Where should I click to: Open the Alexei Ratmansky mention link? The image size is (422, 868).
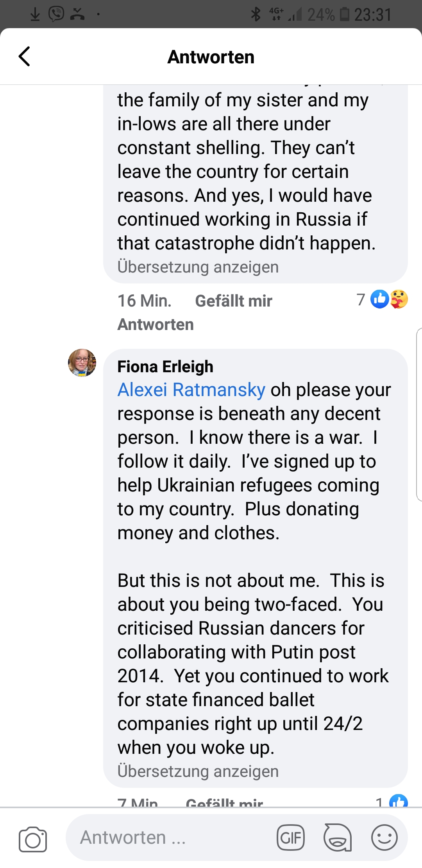point(191,390)
